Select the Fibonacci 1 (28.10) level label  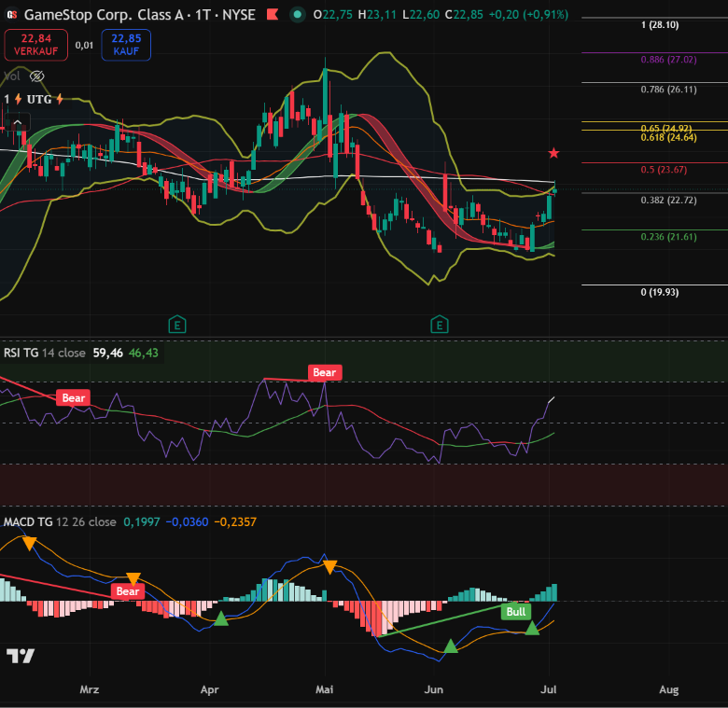coord(660,25)
